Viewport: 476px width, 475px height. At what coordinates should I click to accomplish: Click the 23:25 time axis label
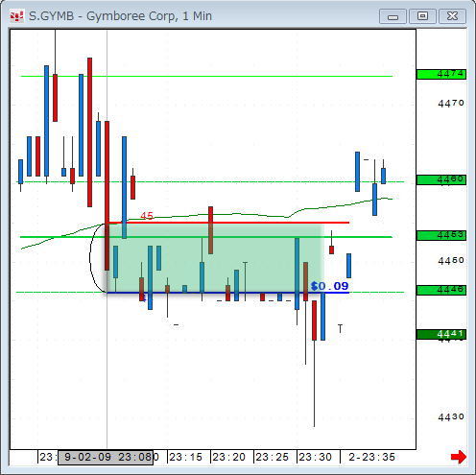[x=273, y=457]
